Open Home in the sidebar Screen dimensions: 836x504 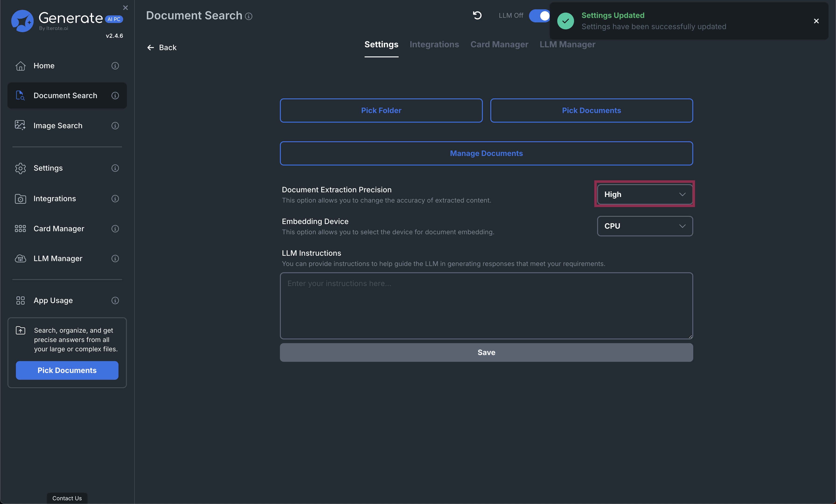pos(67,66)
